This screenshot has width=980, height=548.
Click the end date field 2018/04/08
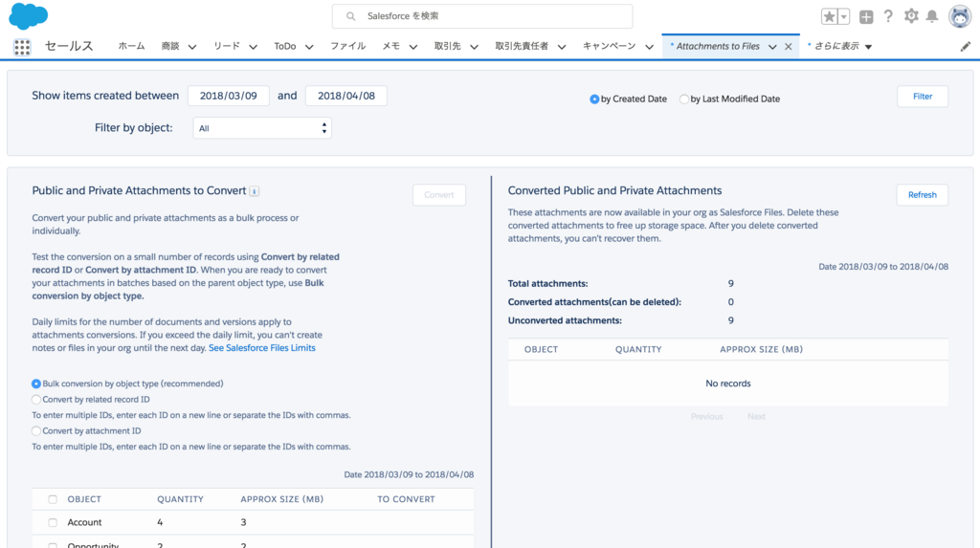click(346, 96)
